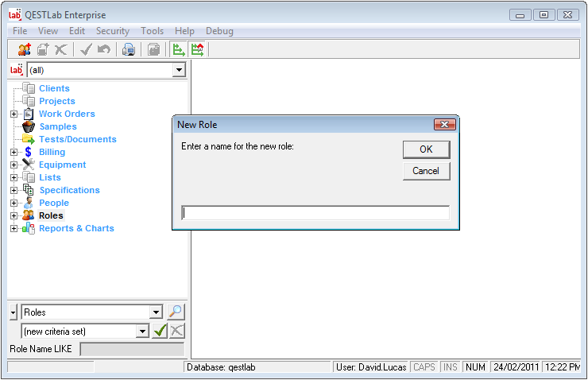Click the print preview toolbar icon

pos(128,50)
